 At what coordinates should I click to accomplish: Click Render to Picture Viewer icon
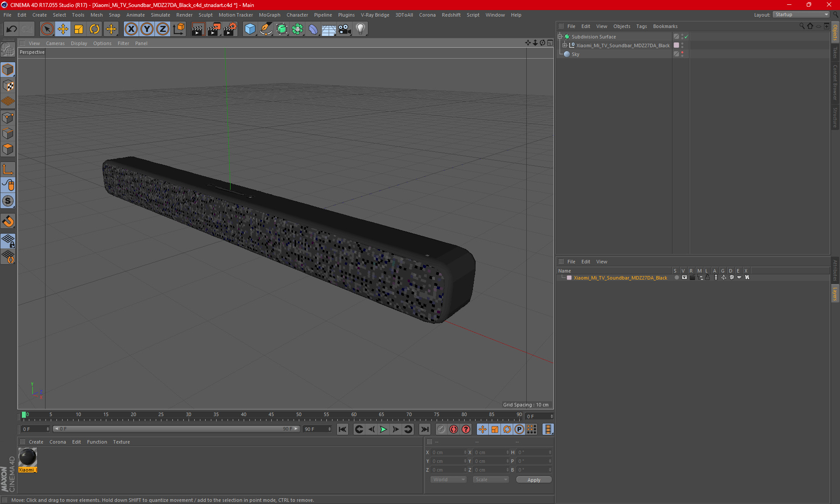coord(214,29)
